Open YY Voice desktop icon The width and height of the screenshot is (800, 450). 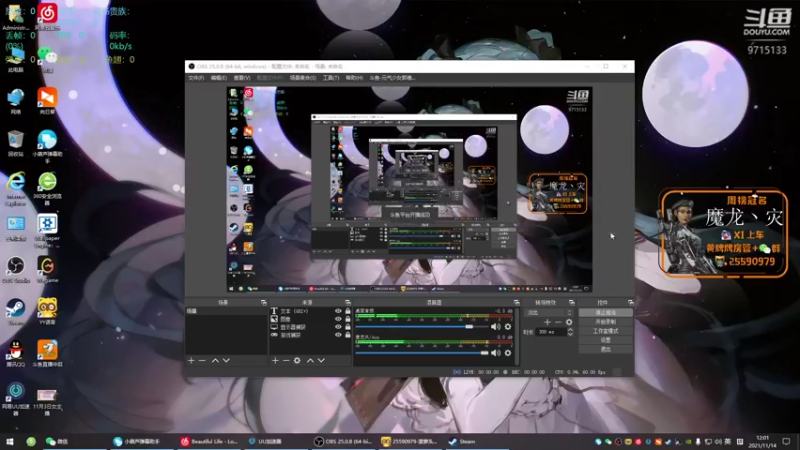(x=47, y=309)
